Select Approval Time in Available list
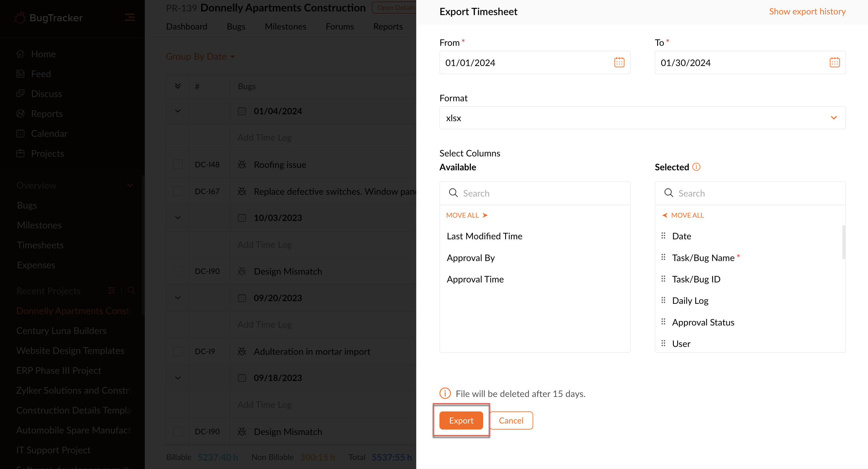 475,279
